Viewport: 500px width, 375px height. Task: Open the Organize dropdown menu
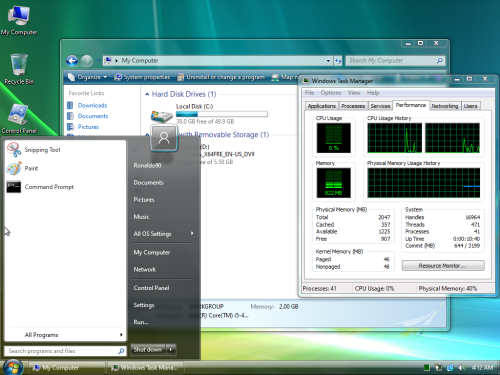(88, 77)
